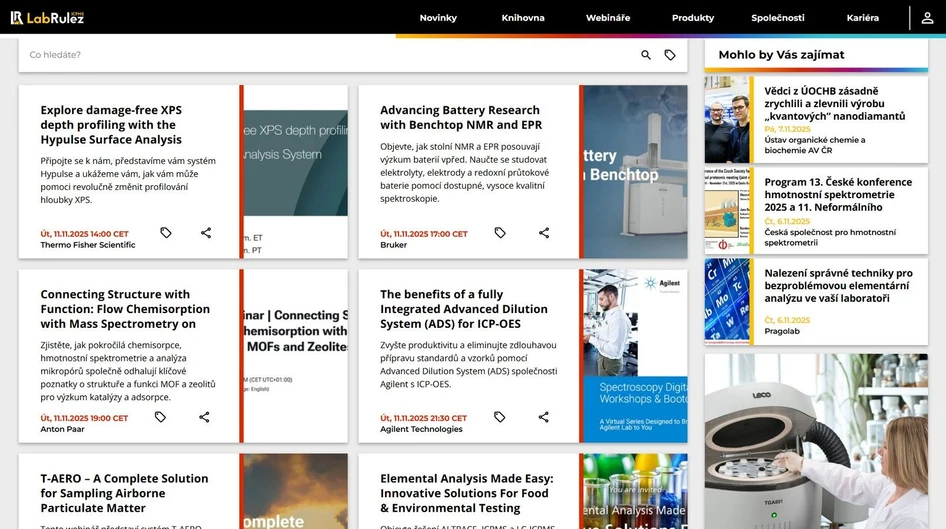Open the user account profile icon
The width and height of the screenshot is (946, 529).
click(x=927, y=18)
